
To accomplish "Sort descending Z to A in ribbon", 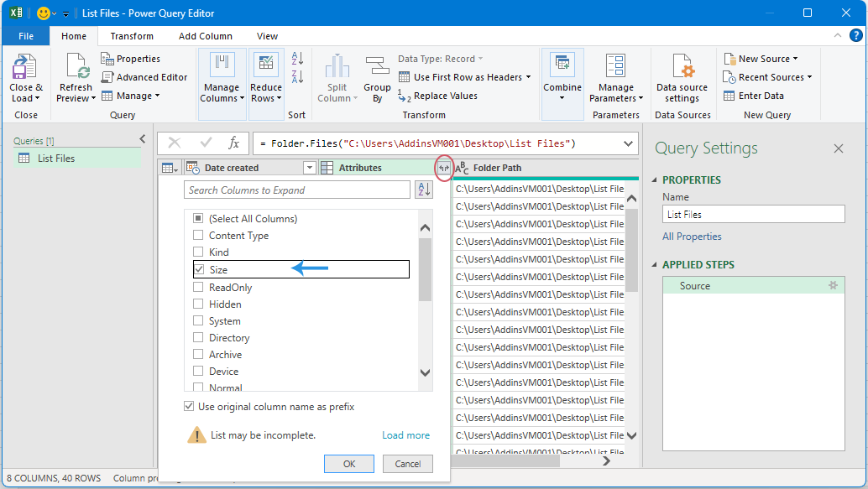I will pyautogui.click(x=297, y=76).
